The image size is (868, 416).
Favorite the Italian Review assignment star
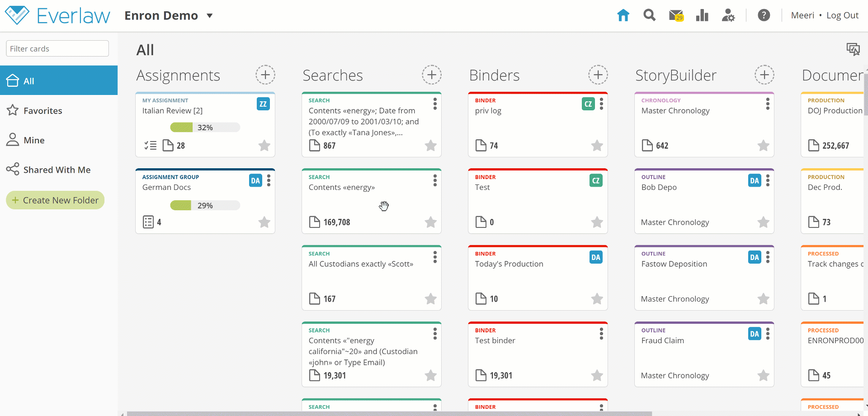264,145
